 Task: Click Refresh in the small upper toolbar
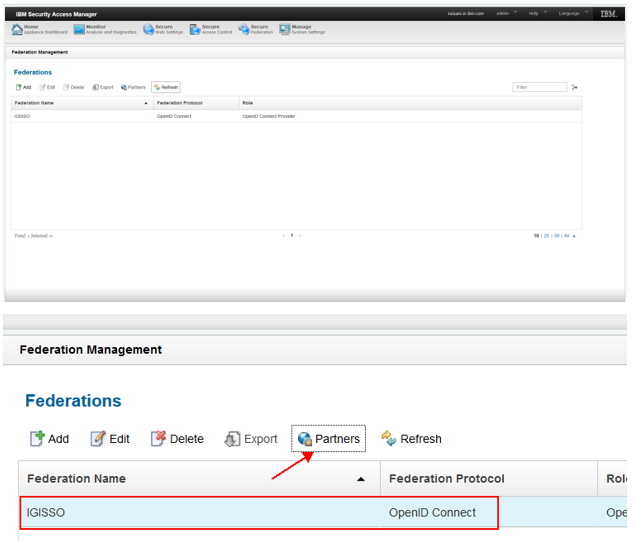click(166, 87)
